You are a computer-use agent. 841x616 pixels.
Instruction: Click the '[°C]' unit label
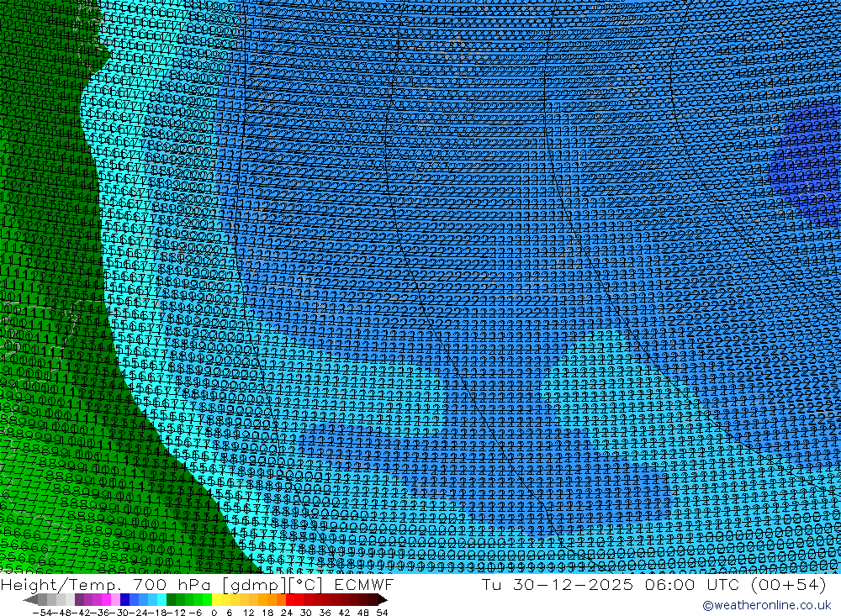pyautogui.click(x=306, y=584)
